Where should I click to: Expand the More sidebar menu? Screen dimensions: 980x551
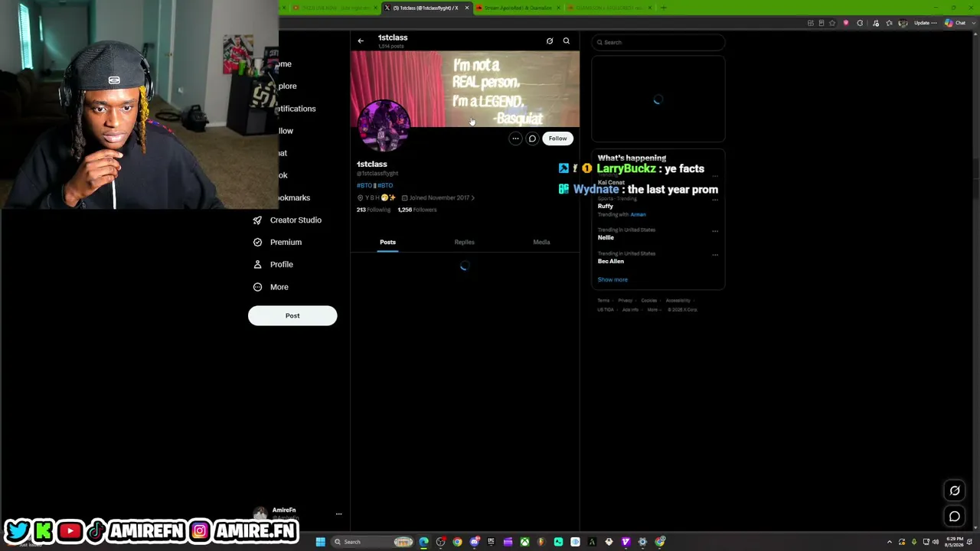pos(271,287)
